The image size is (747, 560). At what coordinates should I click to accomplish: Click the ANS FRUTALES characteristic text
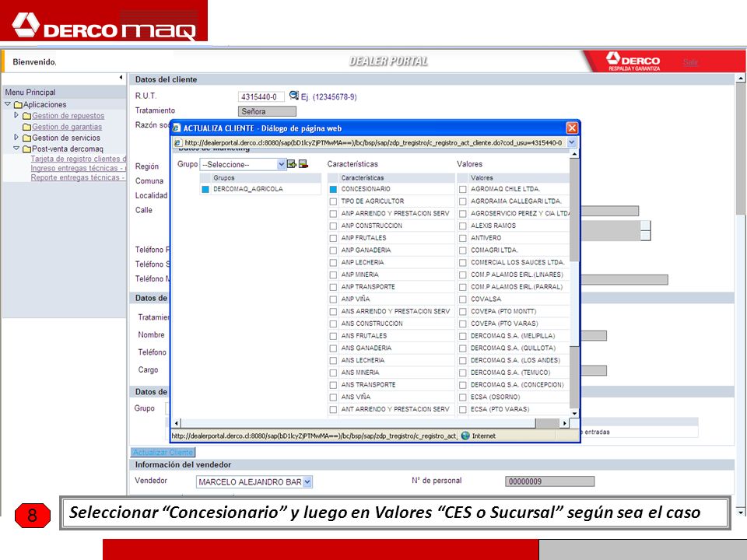[x=364, y=336]
